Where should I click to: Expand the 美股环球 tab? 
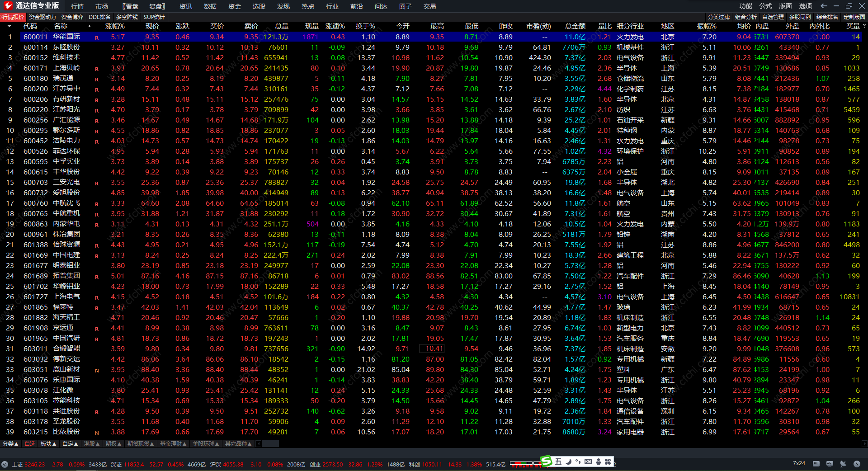click(206, 444)
